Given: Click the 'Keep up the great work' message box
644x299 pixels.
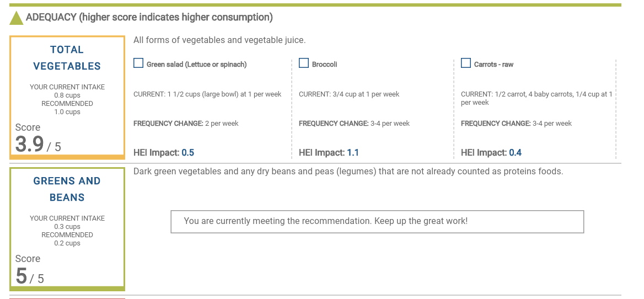Looking at the screenshot, I should pos(377,221).
